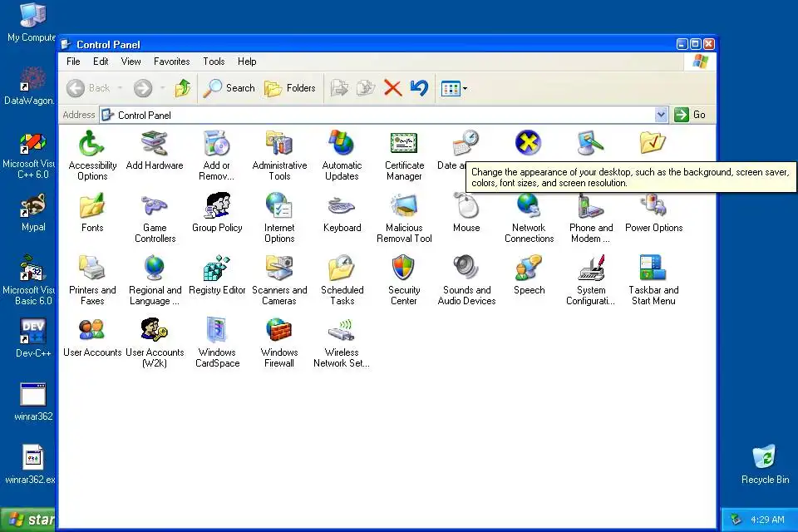Click the Search toolbar button
Screen dimensions: 798x532
tap(229, 88)
